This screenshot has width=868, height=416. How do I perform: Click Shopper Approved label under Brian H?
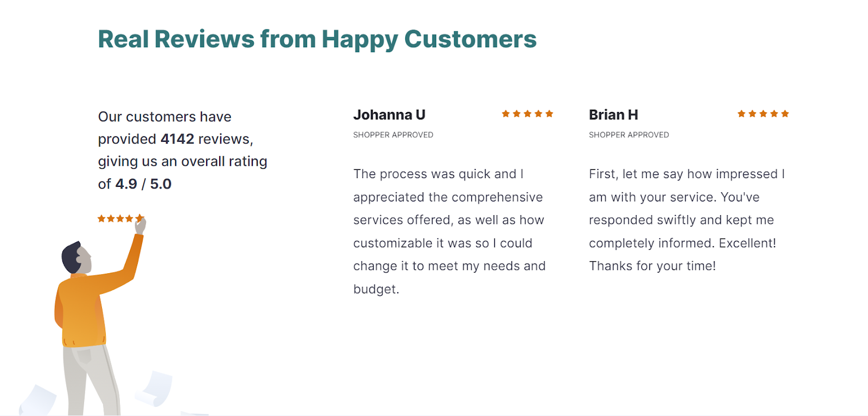point(629,135)
